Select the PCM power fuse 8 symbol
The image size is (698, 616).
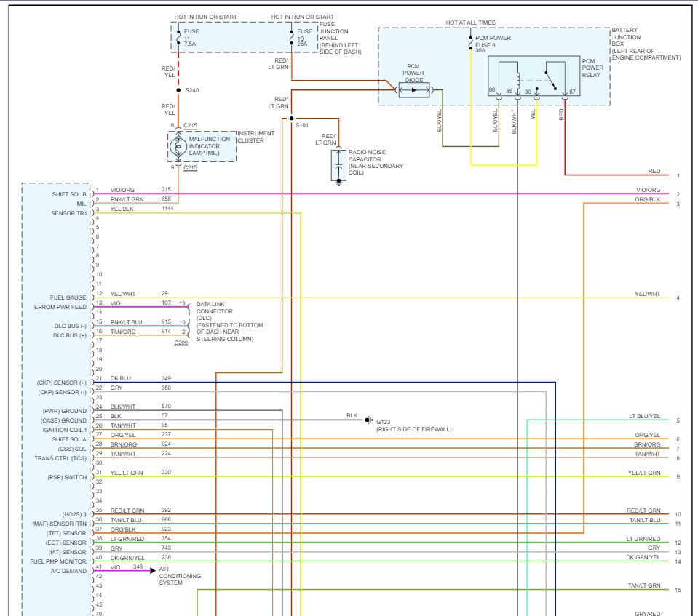point(470,44)
